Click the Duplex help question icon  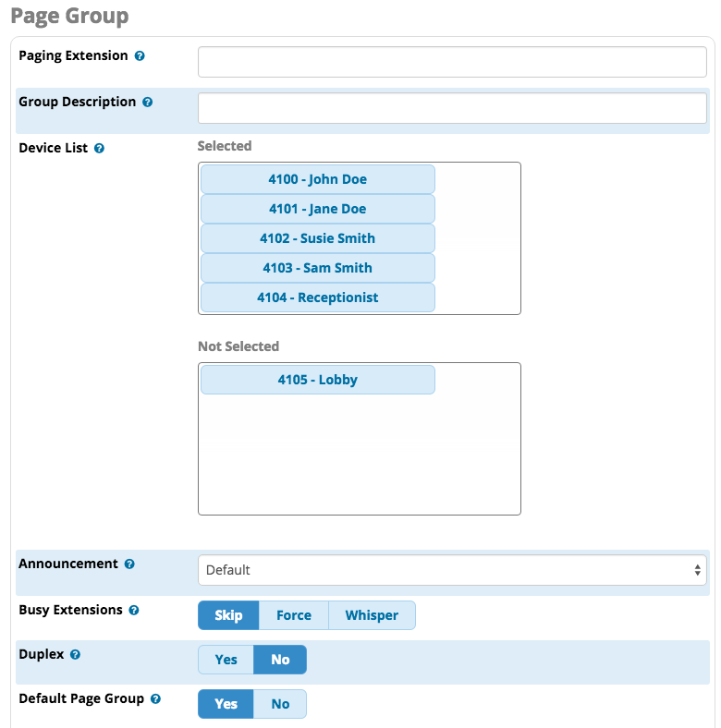pyautogui.click(x=75, y=654)
